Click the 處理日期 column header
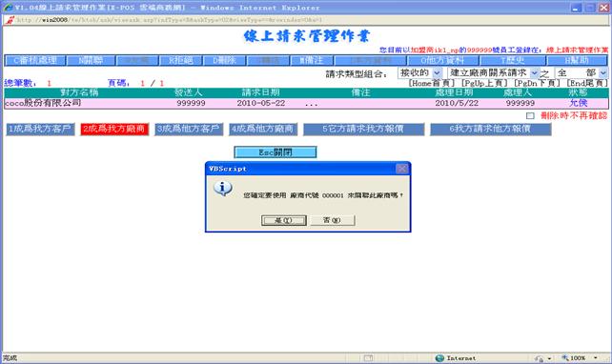612x364 pixels. [454, 92]
